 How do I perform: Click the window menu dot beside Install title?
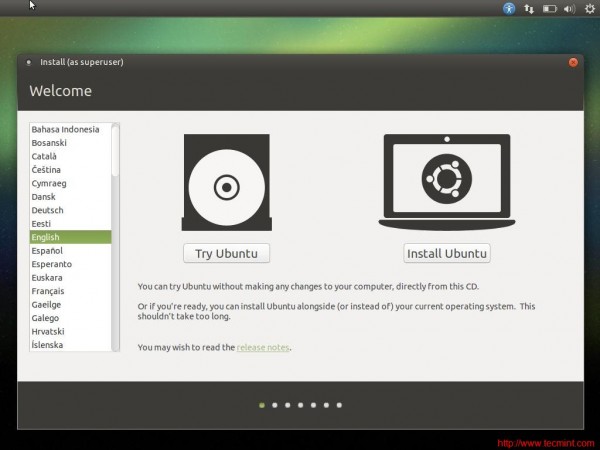pos(29,62)
